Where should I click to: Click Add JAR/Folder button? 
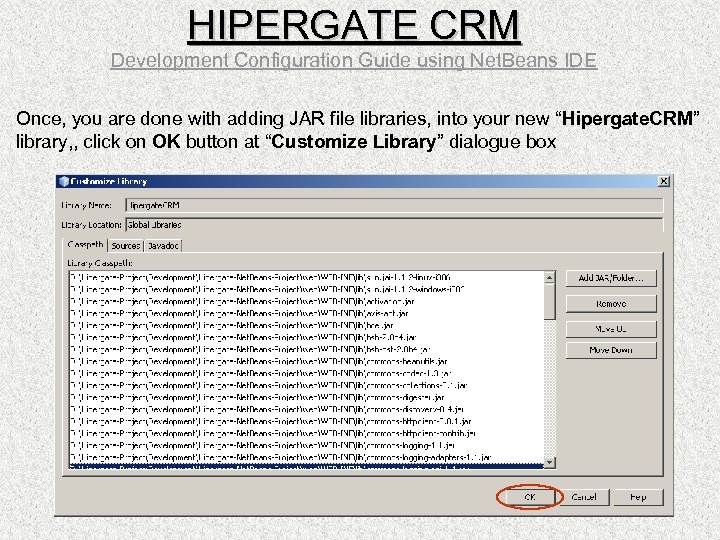click(x=611, y=278)
